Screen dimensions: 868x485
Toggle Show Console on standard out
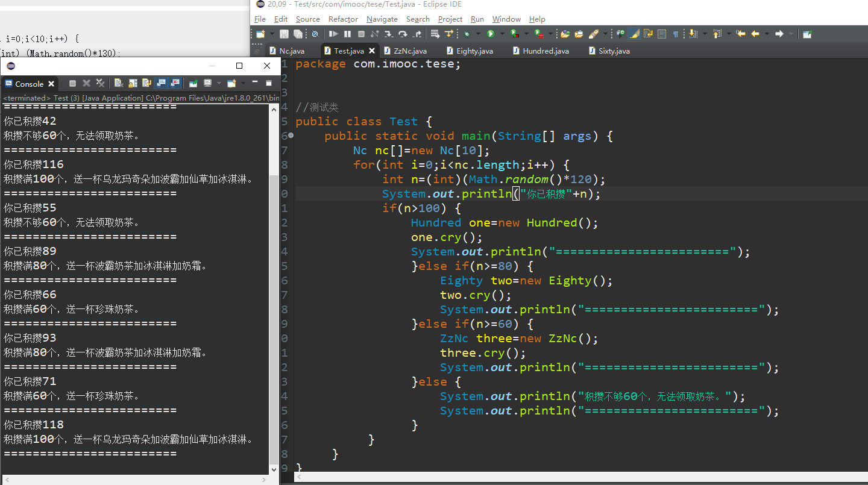[161, 83]
